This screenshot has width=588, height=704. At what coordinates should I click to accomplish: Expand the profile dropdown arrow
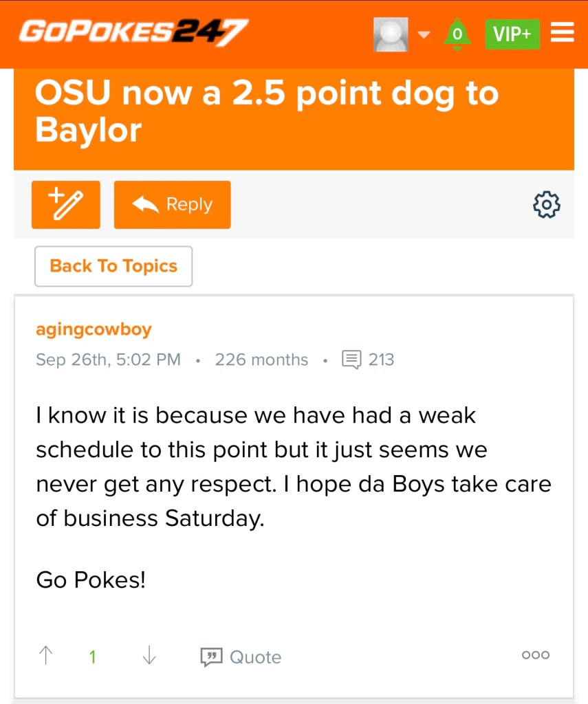[x=424, y=34]
